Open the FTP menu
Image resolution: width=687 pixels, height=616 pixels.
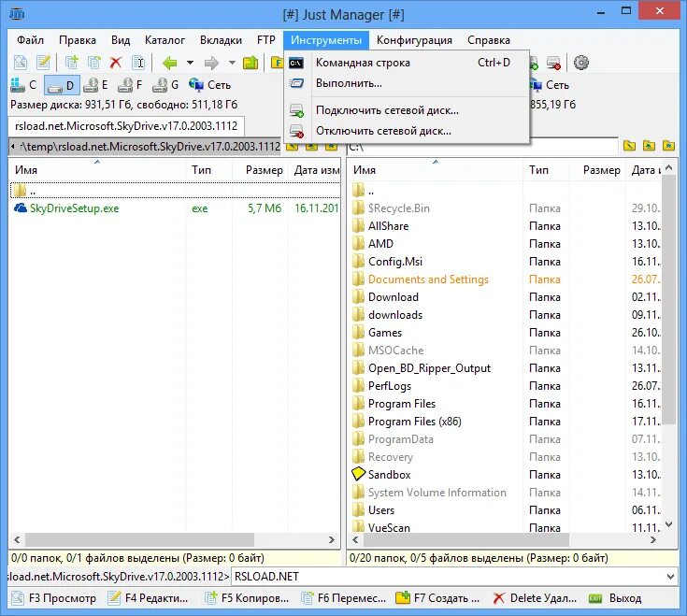pos(266,40)
